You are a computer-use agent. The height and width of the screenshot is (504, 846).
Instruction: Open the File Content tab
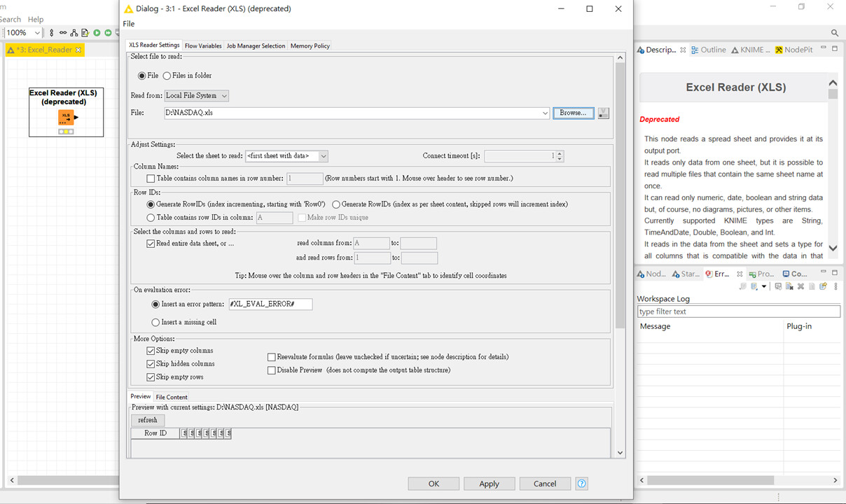coord(172,397)
